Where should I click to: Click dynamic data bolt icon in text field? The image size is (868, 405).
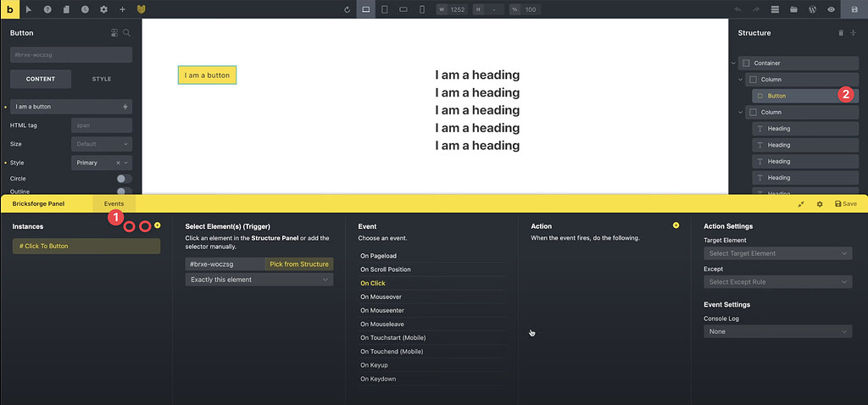125,107
